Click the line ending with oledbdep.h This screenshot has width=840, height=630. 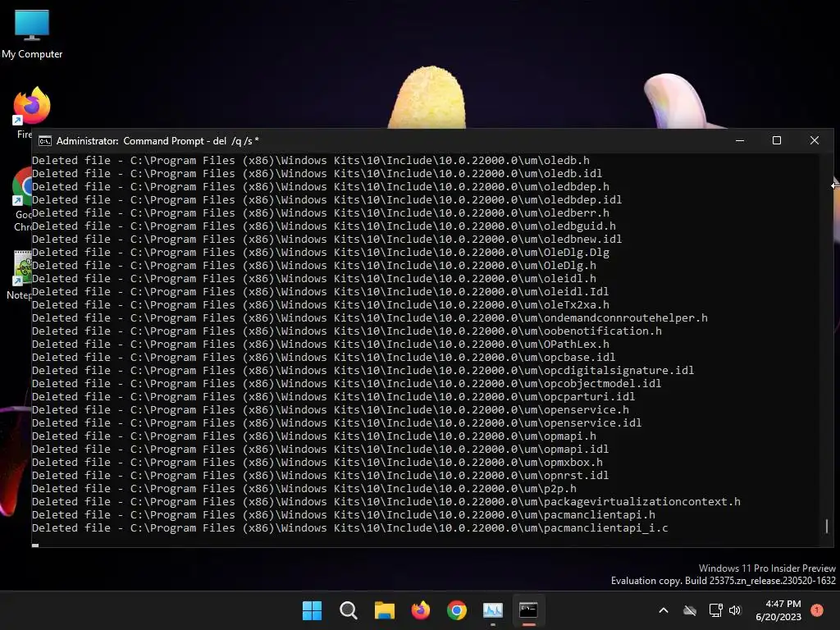coord(321,186)
